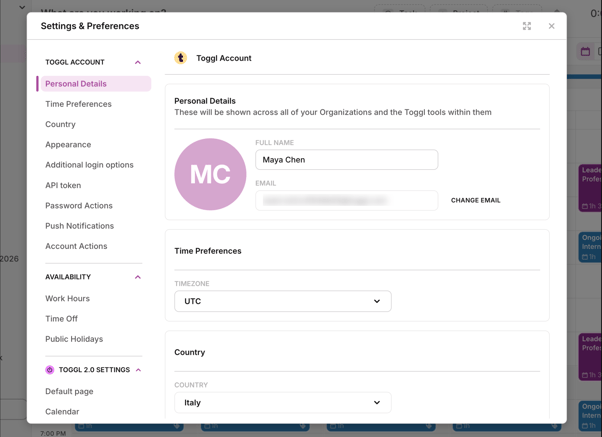Viewport: 602px width, 437px height.
Task: Collapse the Toggl 2.0 Settings section
Action: [139, 370]
